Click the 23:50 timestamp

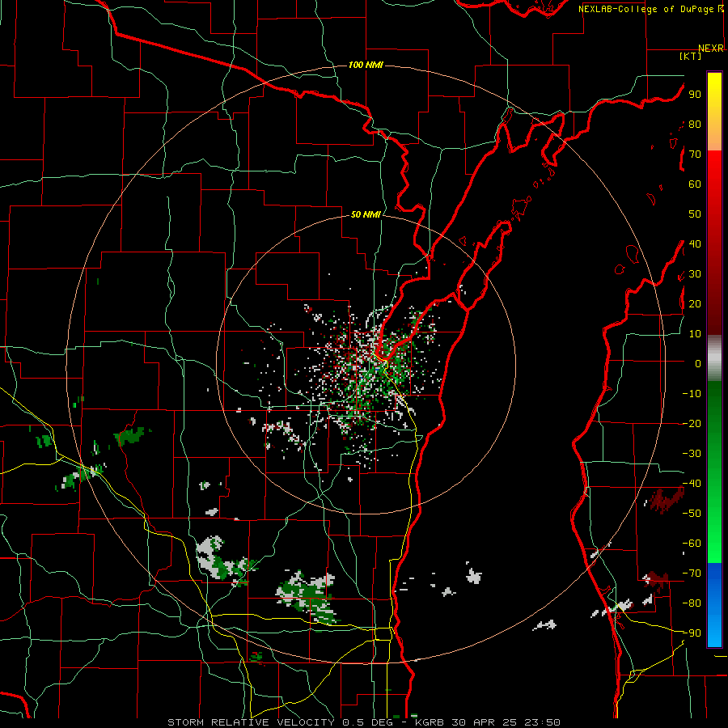tap(542, 722)
